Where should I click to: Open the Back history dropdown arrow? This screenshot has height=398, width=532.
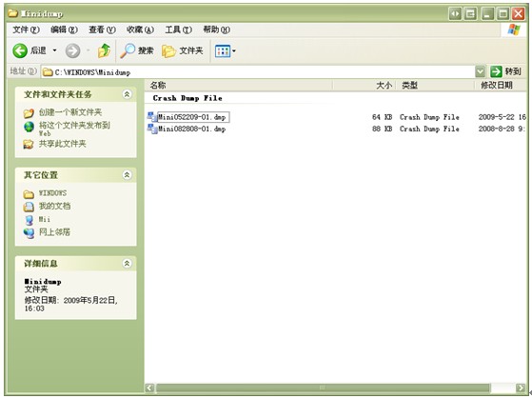coord(54,50)
